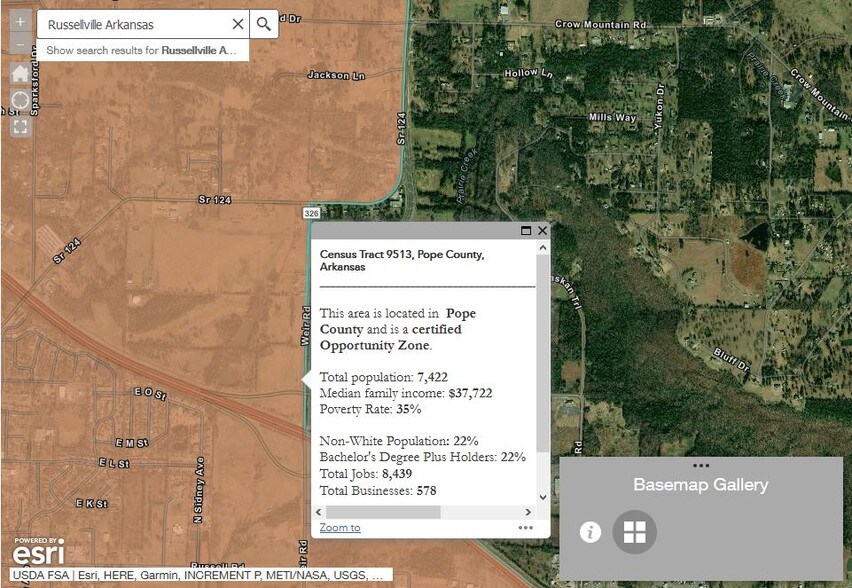Screen dimensions: 852x588
Task: Open the Basemap Gallery grid icon
Action: pos(635,532)
